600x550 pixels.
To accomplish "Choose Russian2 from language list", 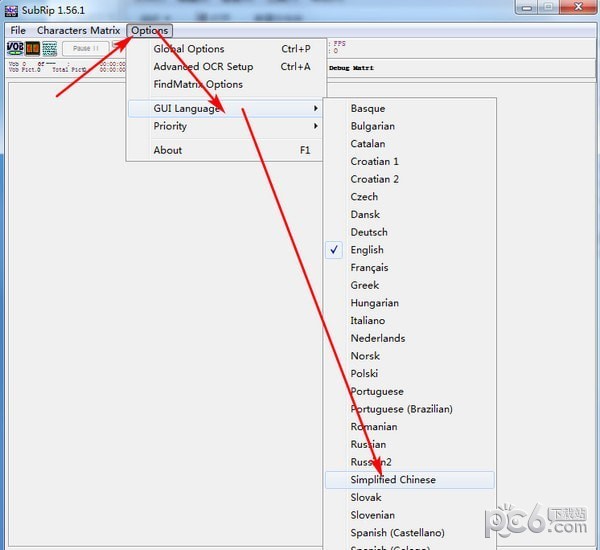I will 409,462.
